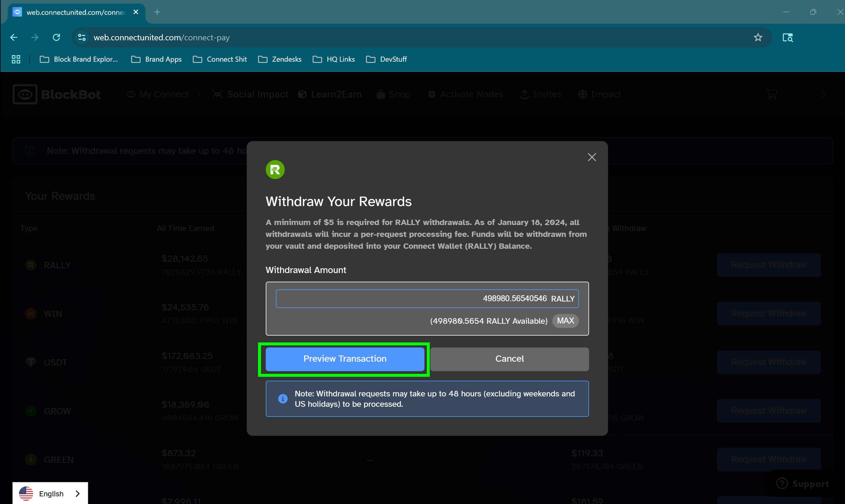Click Preview Transaction button
Viewport: 845px width, 504px height.
tap(345, 359)
